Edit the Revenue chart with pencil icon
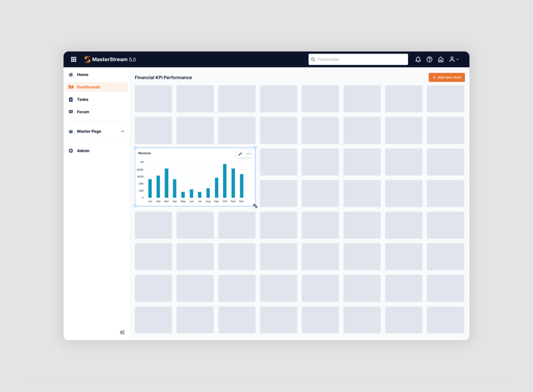The height and width of the screenshot is (392, 533). click(x=240, y=154)
